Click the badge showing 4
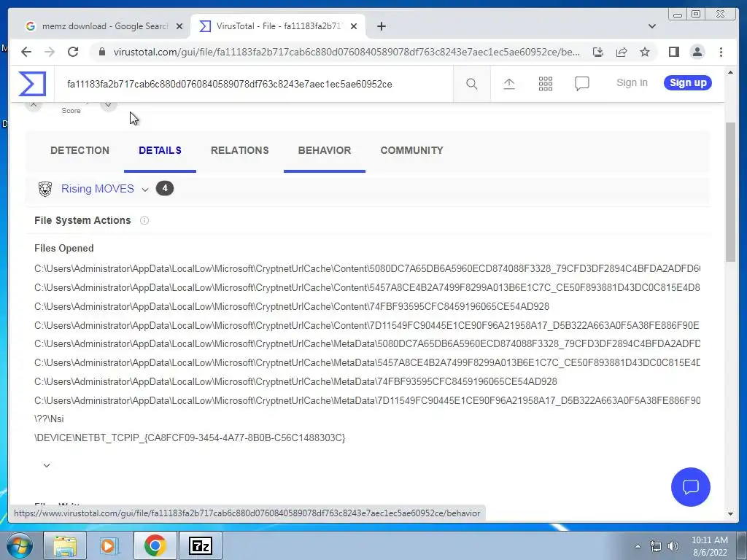The height and width of the screenshot is (560, 747). [x=165, y=189]
